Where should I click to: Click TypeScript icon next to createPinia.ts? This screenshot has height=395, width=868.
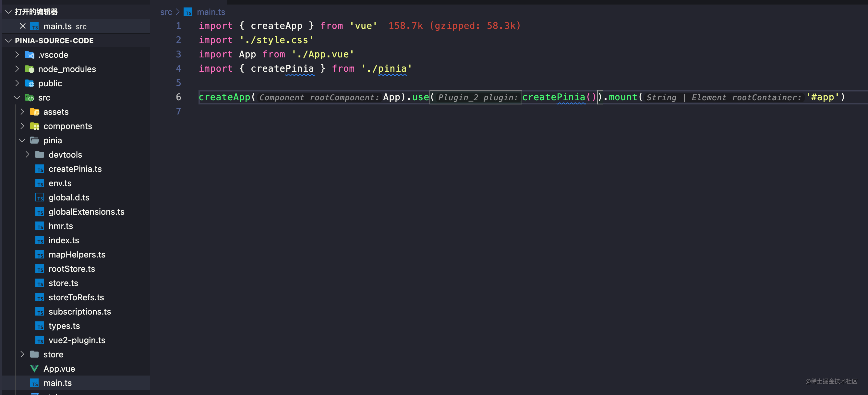tap(40, 169)
